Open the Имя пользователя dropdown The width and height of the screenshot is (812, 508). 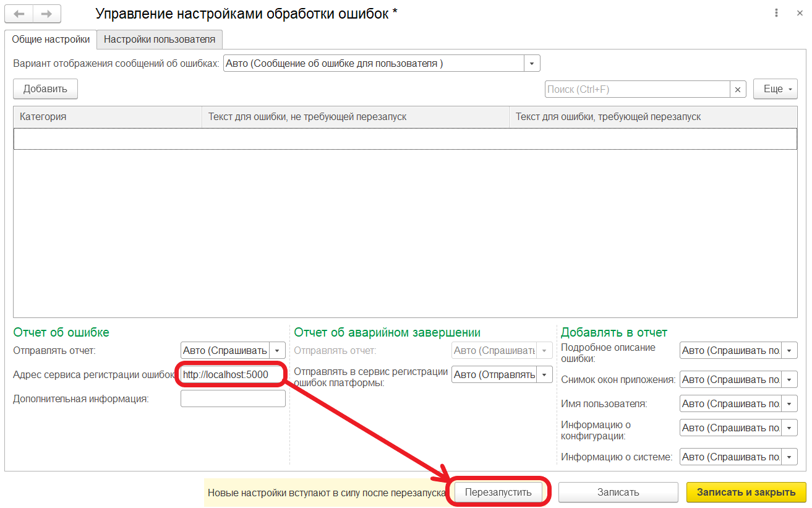(790, 403)
